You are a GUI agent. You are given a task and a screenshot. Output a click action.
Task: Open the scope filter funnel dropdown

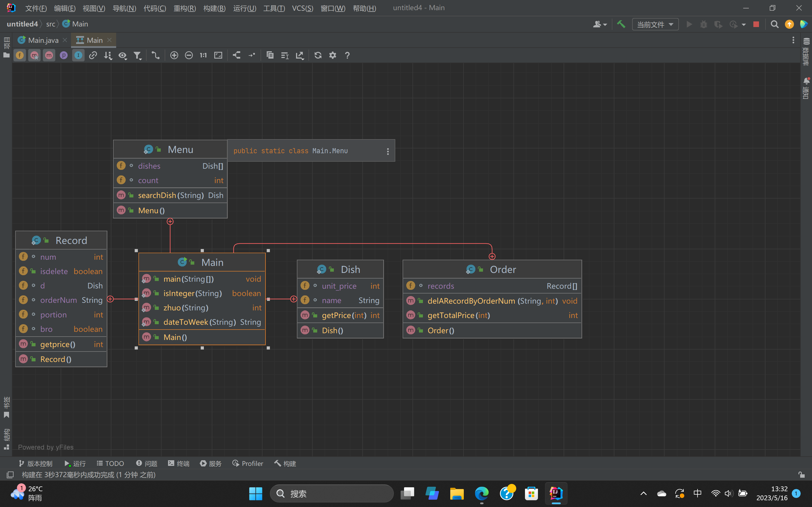point(137,55)
